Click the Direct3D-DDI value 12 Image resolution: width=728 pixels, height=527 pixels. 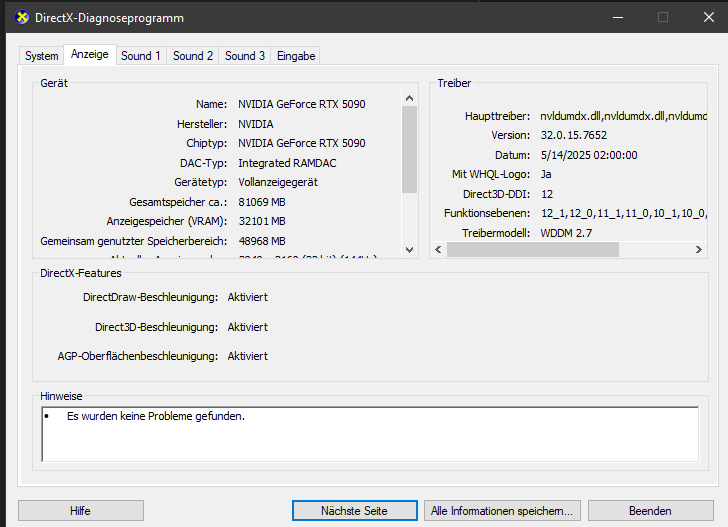tap(547, 194)
